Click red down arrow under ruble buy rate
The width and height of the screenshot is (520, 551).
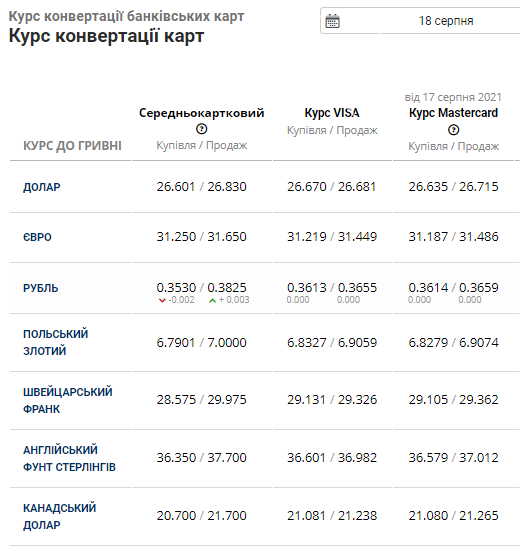click(162, 300)
